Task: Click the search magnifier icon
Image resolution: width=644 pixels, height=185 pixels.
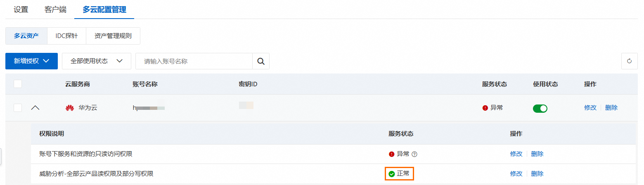Action: click(260, 61)
